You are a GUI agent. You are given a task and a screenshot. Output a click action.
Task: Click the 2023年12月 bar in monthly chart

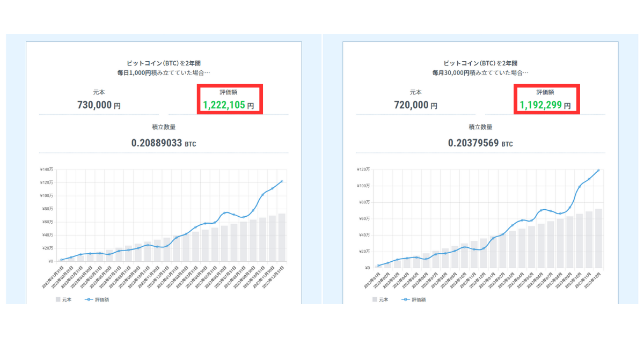598,239
